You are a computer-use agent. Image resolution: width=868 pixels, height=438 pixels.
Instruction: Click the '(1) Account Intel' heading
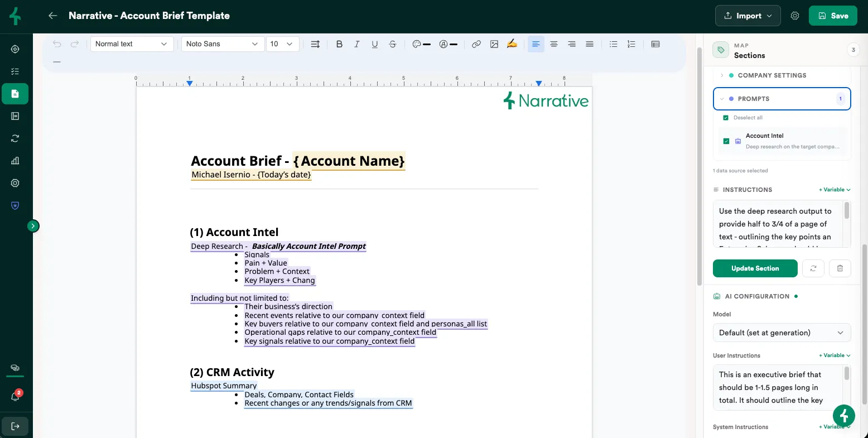coord(234,232)
